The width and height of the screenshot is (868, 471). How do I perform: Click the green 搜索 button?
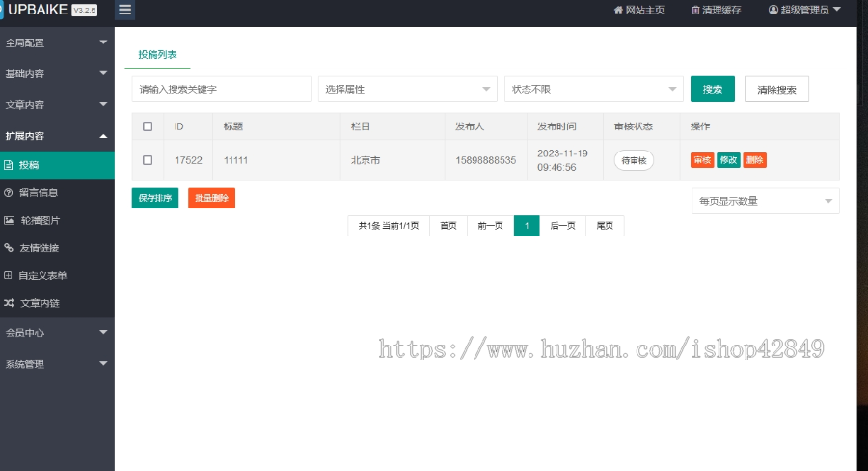(x=713, y=89)
